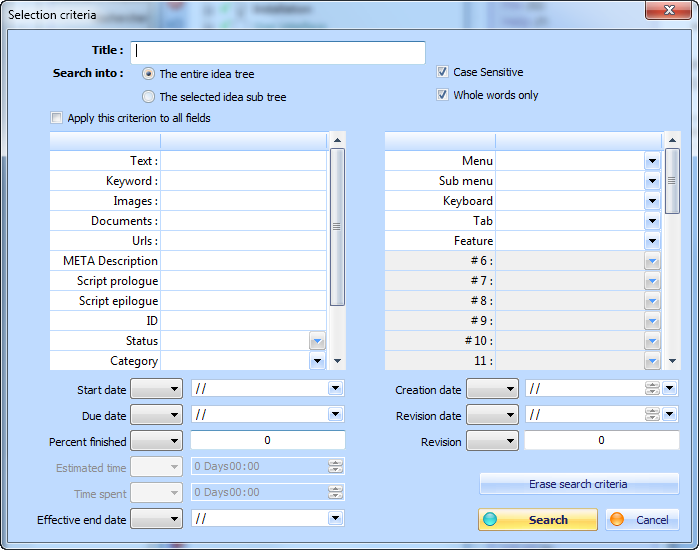Click the Keyword criterion field
This screenshot has width=699, height=550.
point(243,181)
